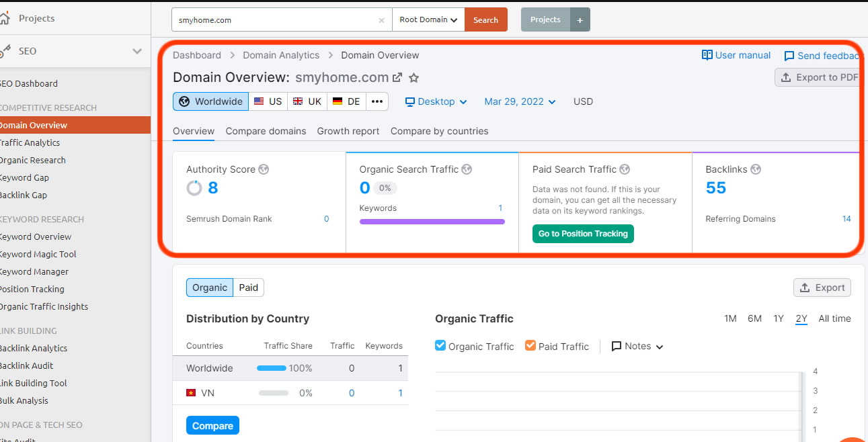Click the globe icon next to Paid Search Traffic
Screen dimensions: 868x442
(x=625, y=169)
